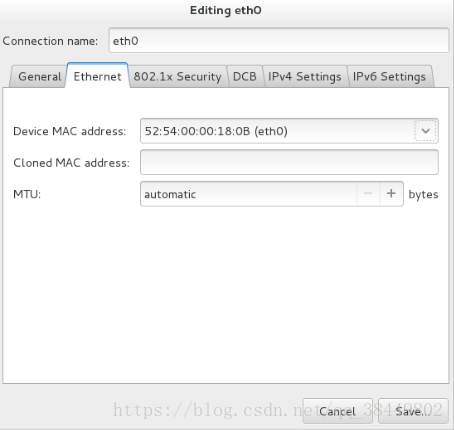This screenshot has width=454, height=430.
Task: Decrease MTU with the minus button
Action: coord(368,194)
